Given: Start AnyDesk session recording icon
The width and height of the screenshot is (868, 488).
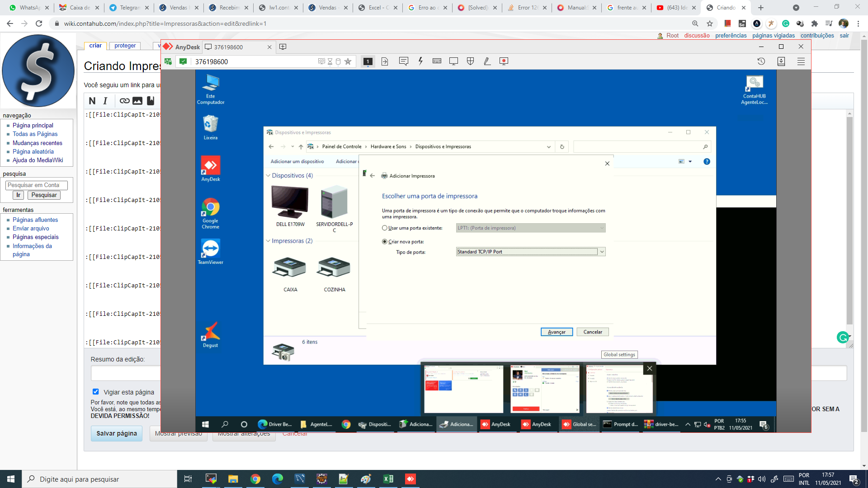Looking at the screenshot, I should coord(504,61).
